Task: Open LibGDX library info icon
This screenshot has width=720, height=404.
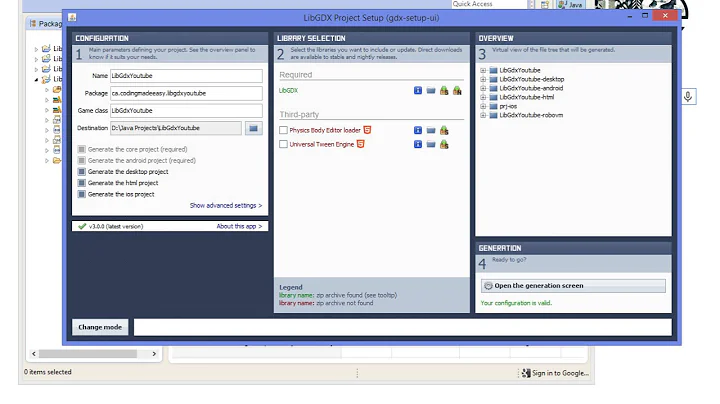Action: tap(417, 90)
